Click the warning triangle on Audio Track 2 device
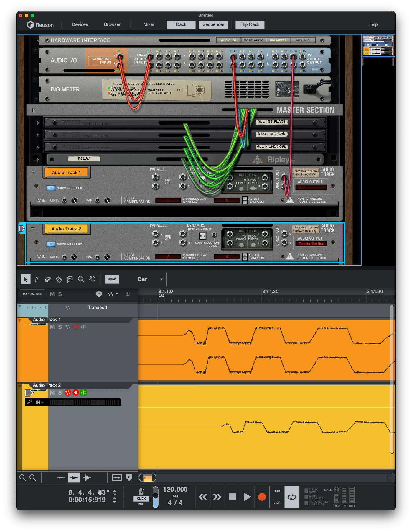This screenshot has width=412, height=532. [290, 256]
